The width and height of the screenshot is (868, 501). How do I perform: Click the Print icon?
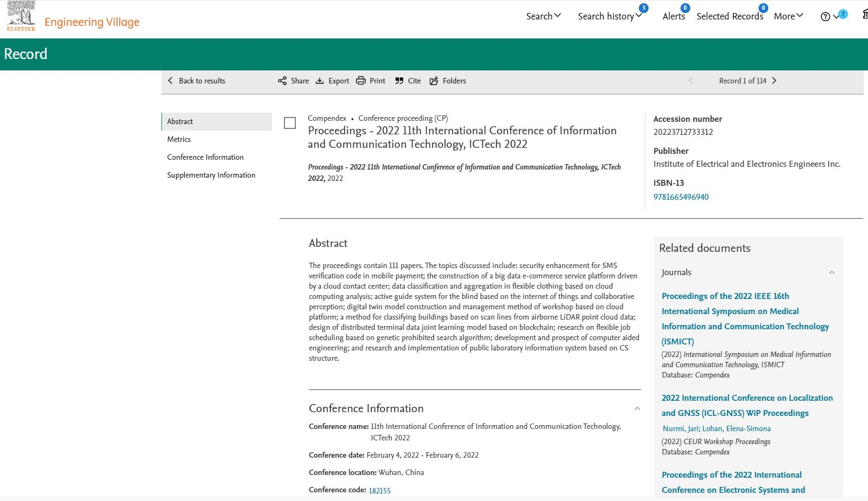[361, 81]
